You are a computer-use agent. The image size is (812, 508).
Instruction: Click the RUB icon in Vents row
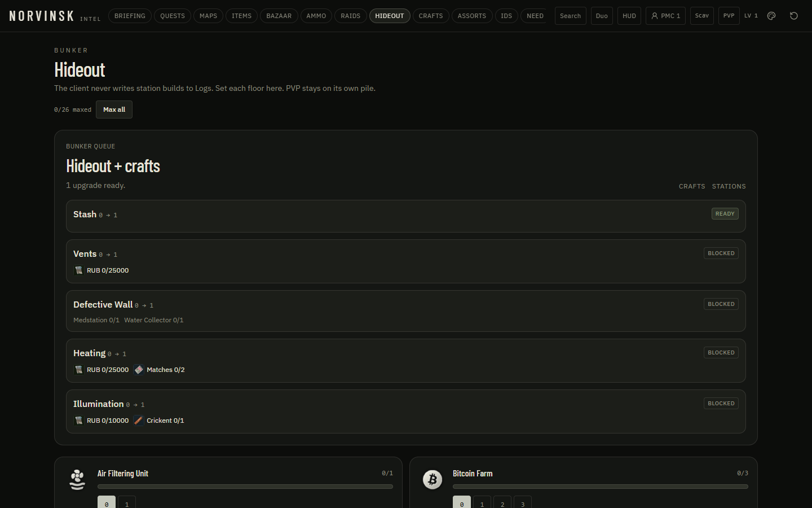(x=79, y=270)
